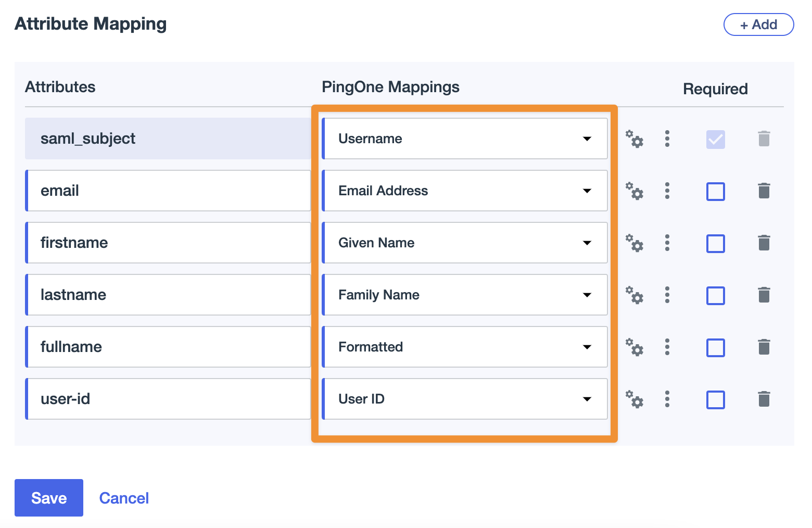Open advanced expression gears for user-id row
The image size is (812, 528).
click(635, 399)
